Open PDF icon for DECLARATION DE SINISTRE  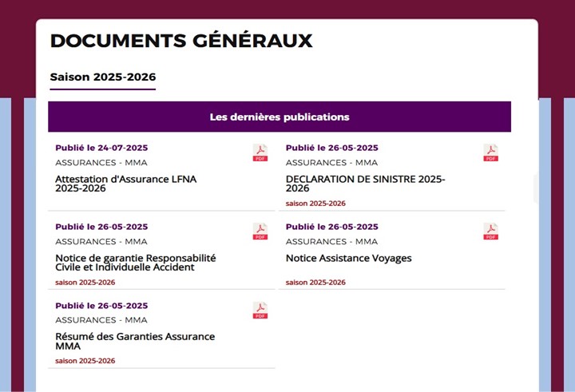pos(490,152)
